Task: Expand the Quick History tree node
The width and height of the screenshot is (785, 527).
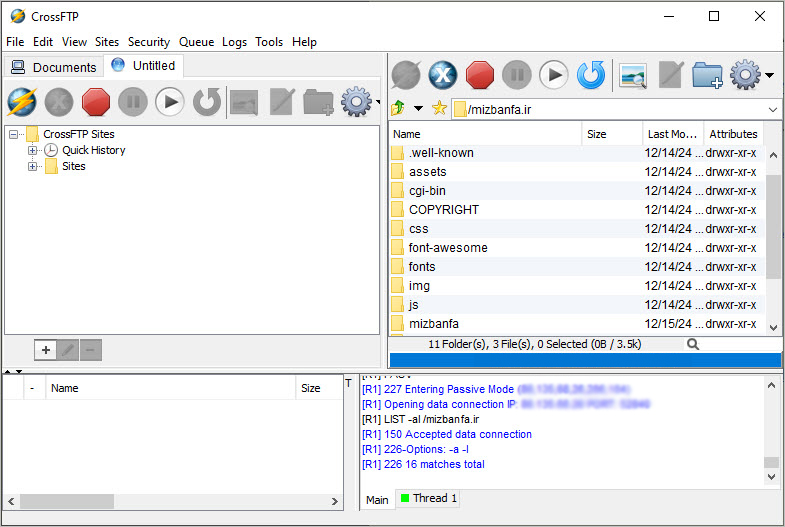Action: pos(33,150)
